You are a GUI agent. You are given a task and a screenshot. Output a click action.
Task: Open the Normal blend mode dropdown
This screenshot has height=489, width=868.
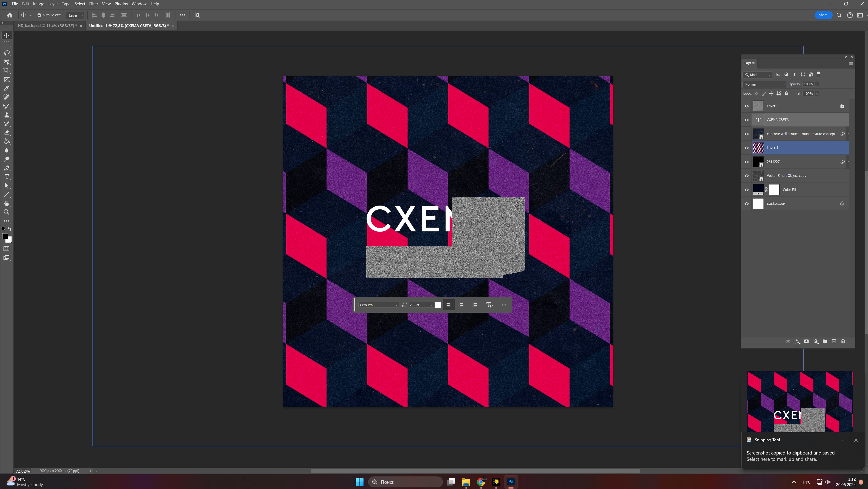(765, 84)
